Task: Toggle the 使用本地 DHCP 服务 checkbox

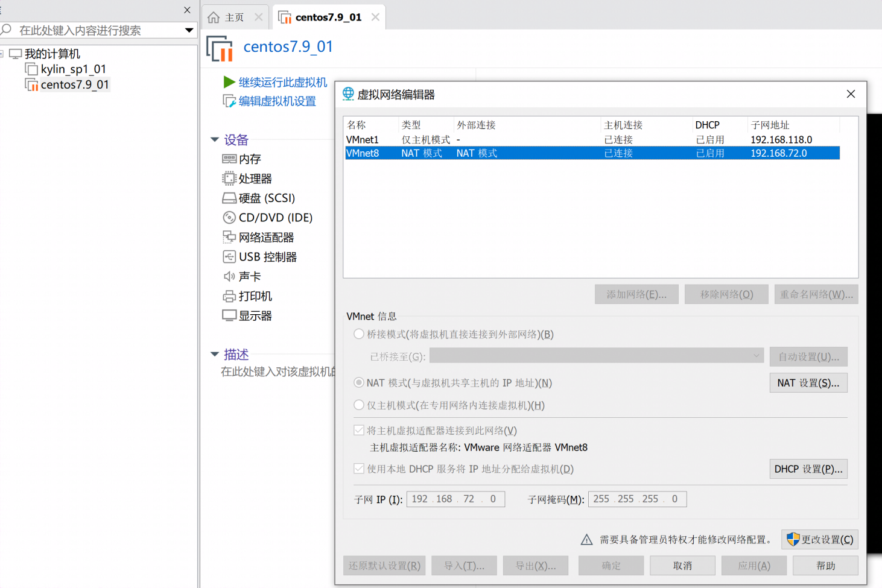Action: click(x=358, y=469)
